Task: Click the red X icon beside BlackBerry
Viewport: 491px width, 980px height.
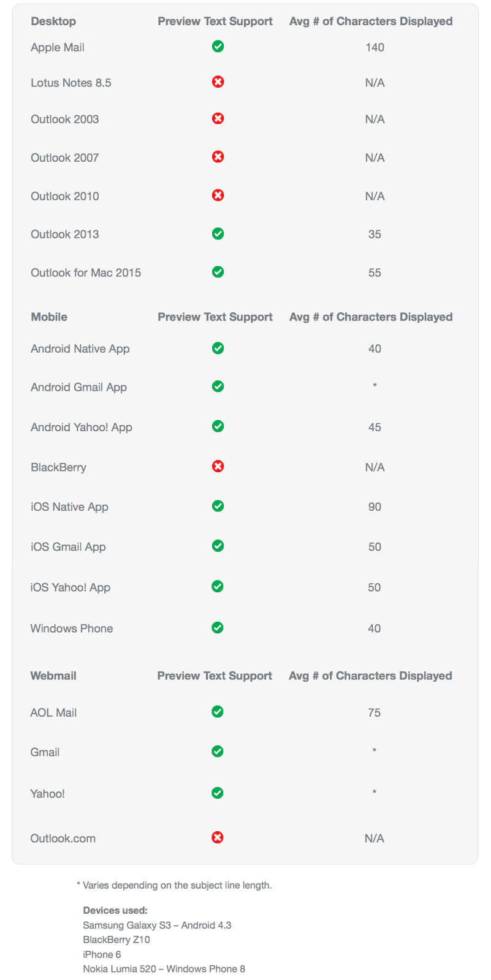Action: [x=218, y=466]
